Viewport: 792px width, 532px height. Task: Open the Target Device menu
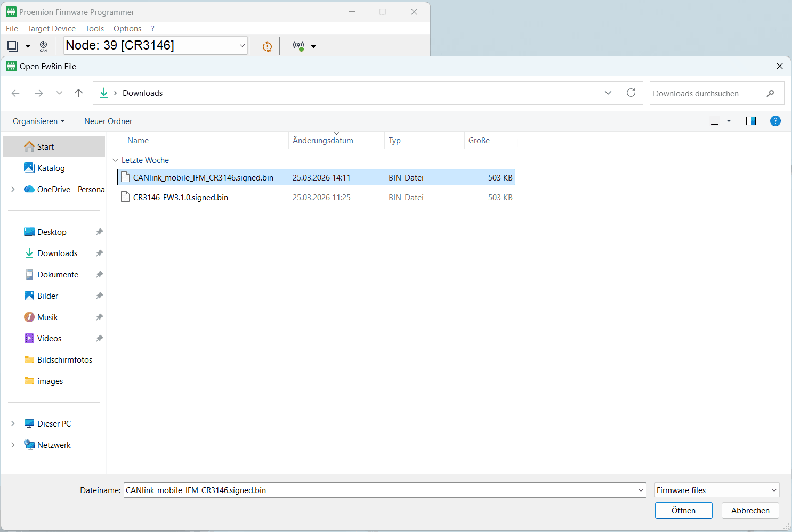(x=52, y=29)
